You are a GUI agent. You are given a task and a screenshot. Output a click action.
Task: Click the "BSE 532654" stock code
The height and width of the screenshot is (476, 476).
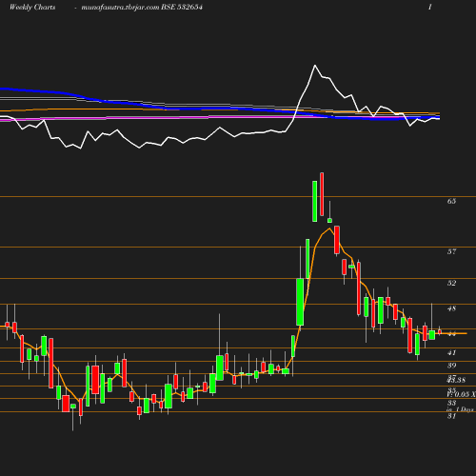click(182, 7)
